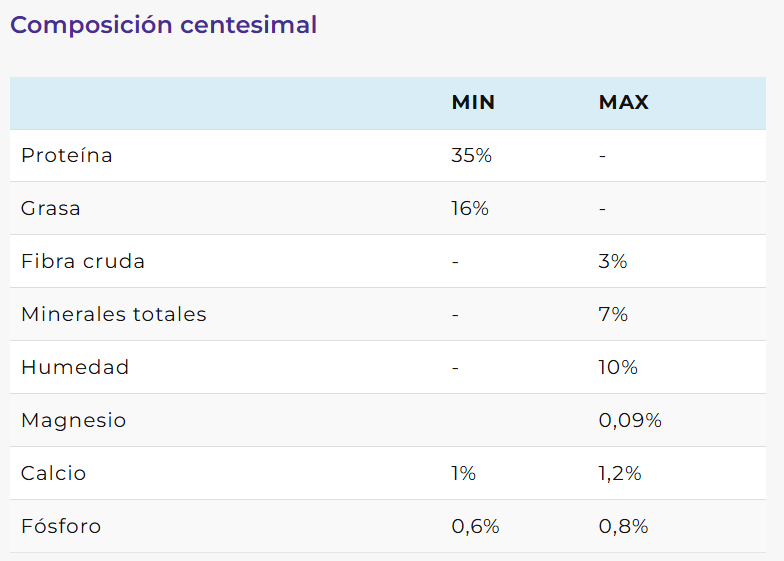Select the MIN column header
The image size is (784, 561).
pyautogui.click(x=473, y=103)
